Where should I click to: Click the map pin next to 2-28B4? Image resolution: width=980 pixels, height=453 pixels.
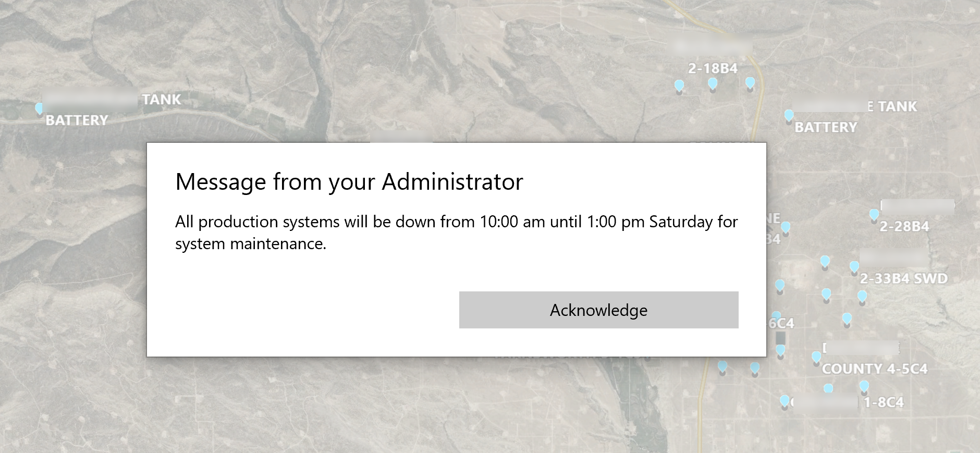874,215
